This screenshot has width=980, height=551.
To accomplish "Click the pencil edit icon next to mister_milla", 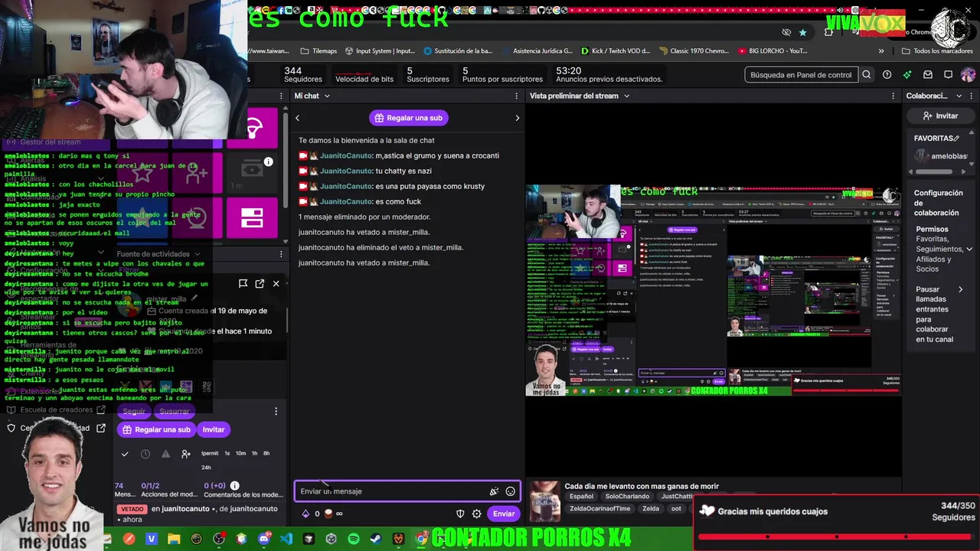I will click(194, 298).
